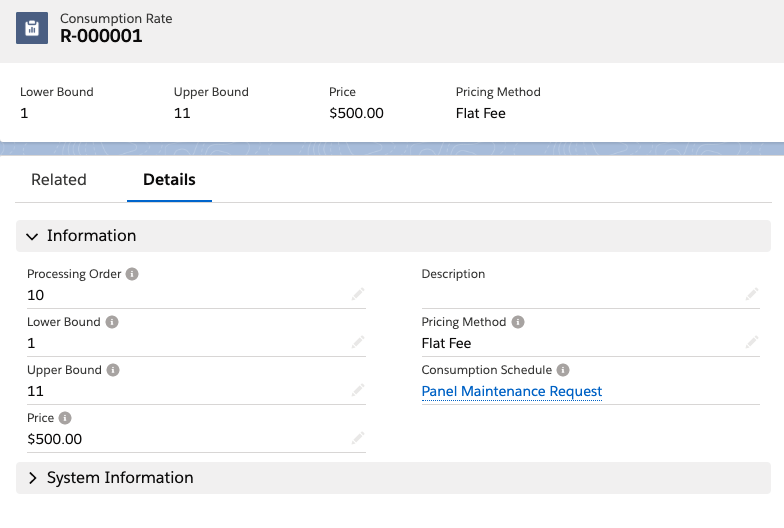Edit Processing Order with pencil icon
This screenshot has height=528, width=784.
tap(358, 294)
